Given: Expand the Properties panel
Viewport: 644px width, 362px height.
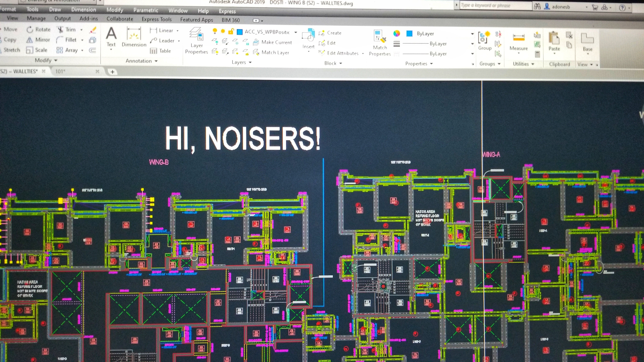Looking at the screenshot, I should 419,64.
